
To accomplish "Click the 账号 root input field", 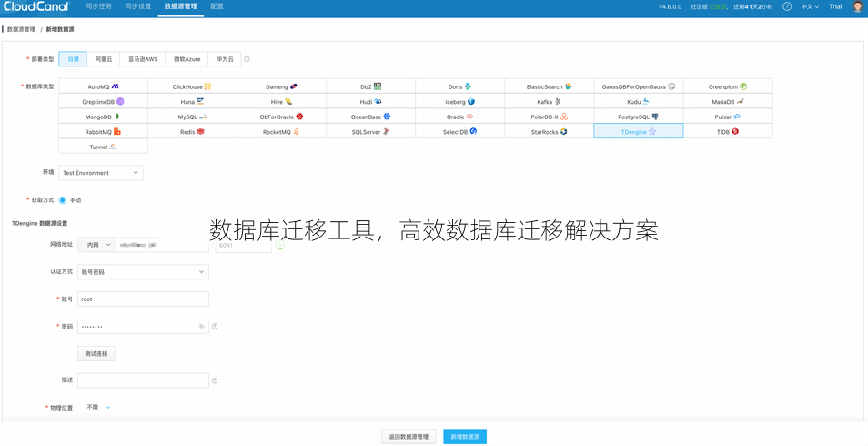I will click(144, 299).
